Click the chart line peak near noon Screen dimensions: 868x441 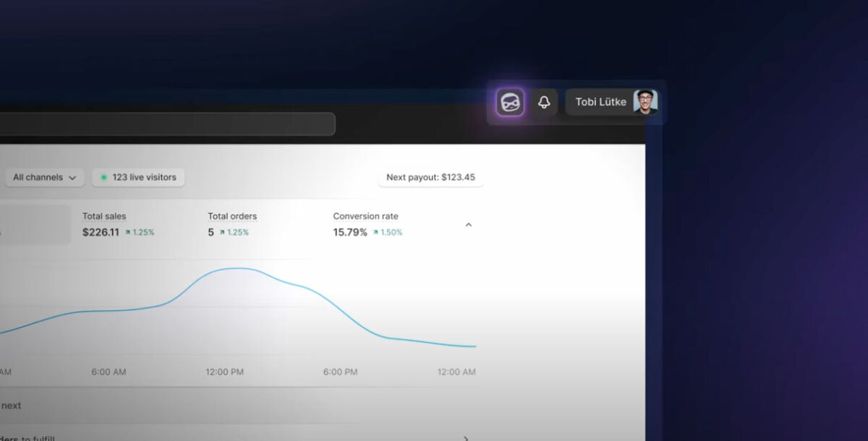[x=235, y=268]
